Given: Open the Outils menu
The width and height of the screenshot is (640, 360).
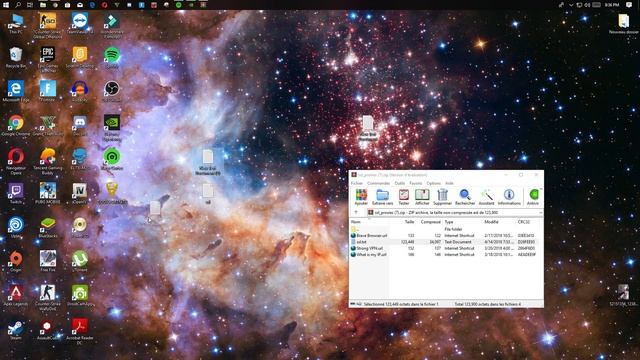Looking at the screenshot, I should [400, 183].
